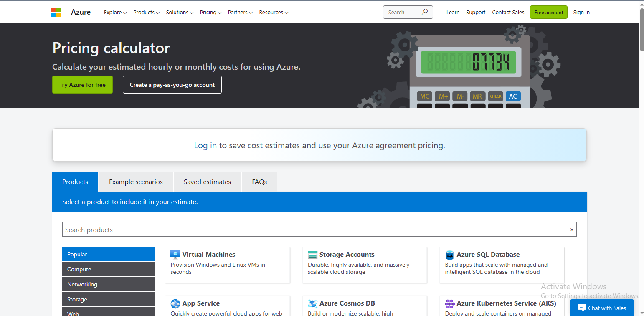This screenshot has height=316, width=644.
Task: Click the Azure Kubernetes Service icon
Action: [450, 303]
